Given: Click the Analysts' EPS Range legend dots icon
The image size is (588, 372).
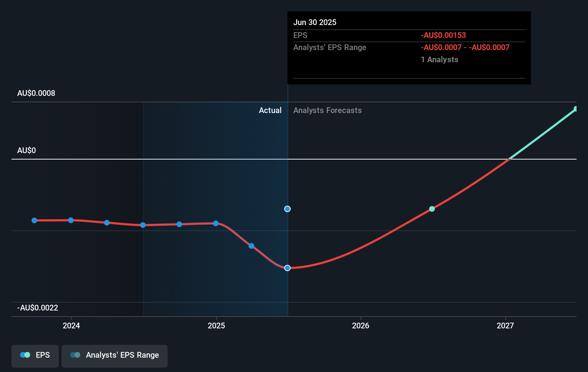Looking at the screenshot, I should click(75, 355).
